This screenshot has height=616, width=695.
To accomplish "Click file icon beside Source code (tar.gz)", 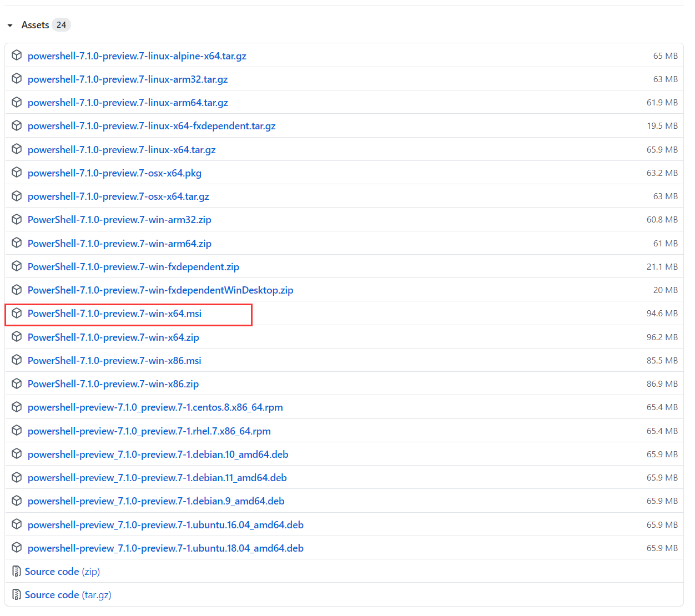I will pos(17,594).
